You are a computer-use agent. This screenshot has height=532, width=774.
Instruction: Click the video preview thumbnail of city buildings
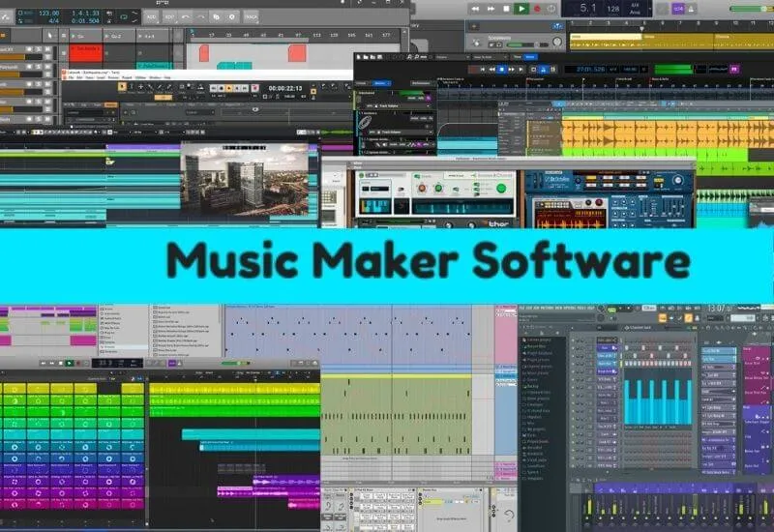(x=245, y=179)
